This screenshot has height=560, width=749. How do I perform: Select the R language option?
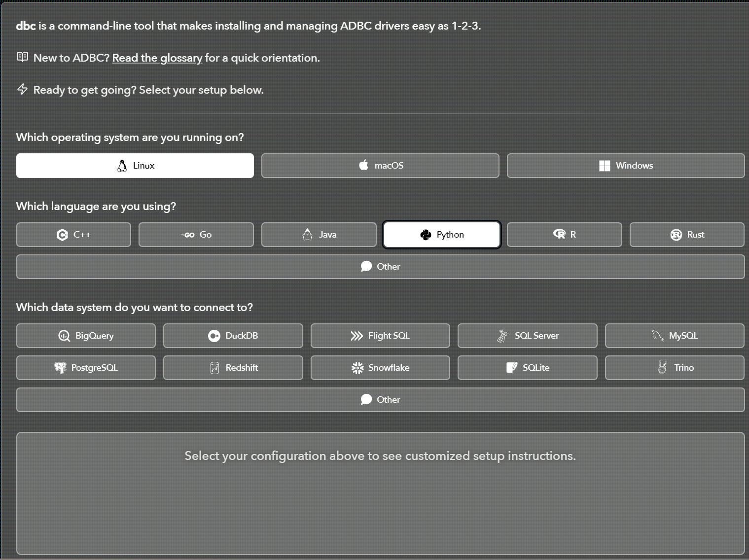(x=564, y=235)
